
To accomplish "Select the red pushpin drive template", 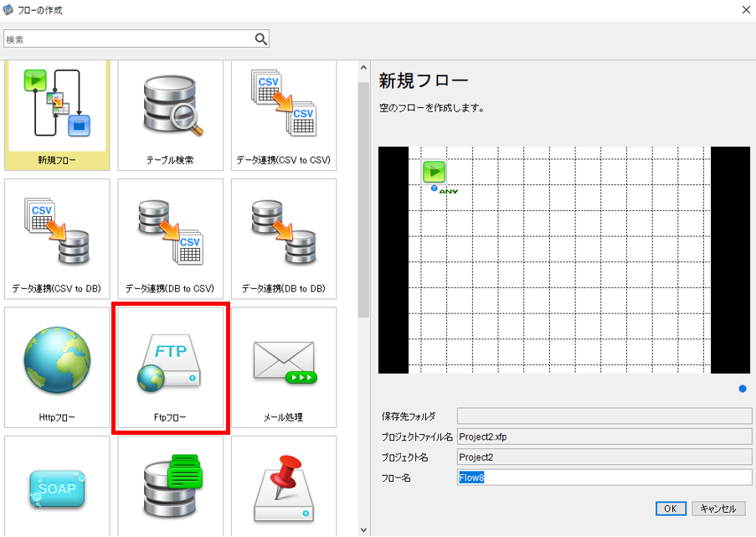I will click(284, 487).
